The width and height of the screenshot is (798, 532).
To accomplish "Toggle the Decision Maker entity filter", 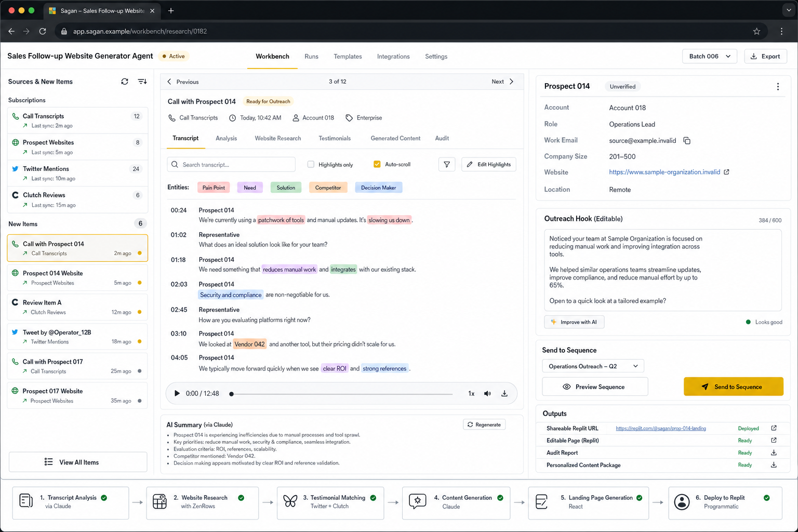I will coord(378,188).
